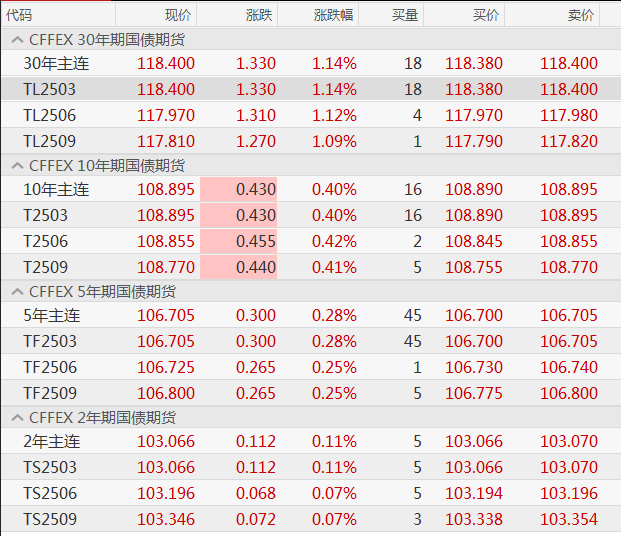Screen dimensions: 621x536
Task: Collapse the CFFEX 30年期国债期货 group
Action: tap(17, 40)
